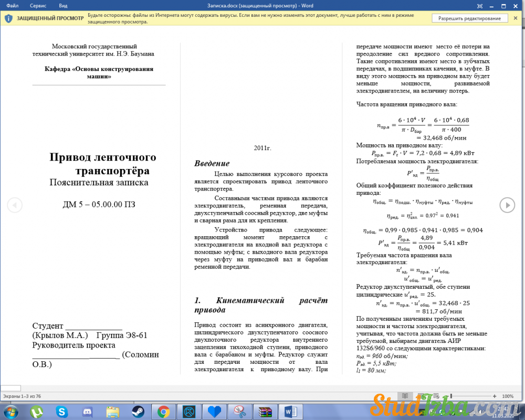
Task: Click the Введение heading
Action: (212, 163)
